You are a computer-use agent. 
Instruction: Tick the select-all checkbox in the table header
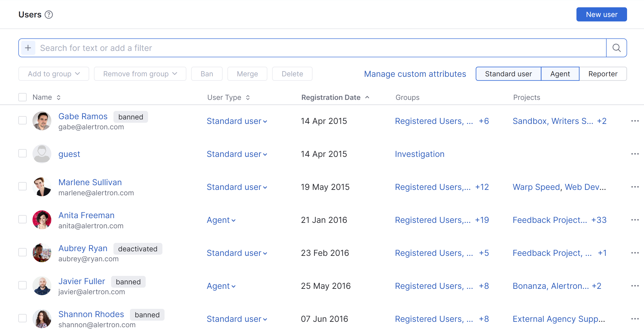[x=23, y=97]
